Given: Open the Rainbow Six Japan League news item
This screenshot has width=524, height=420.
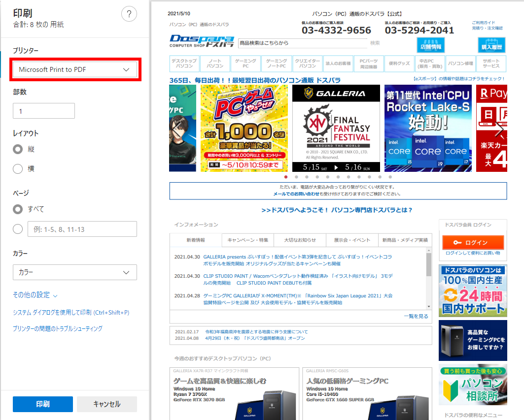Looking at the screenshot, I should tap(298, 299).
